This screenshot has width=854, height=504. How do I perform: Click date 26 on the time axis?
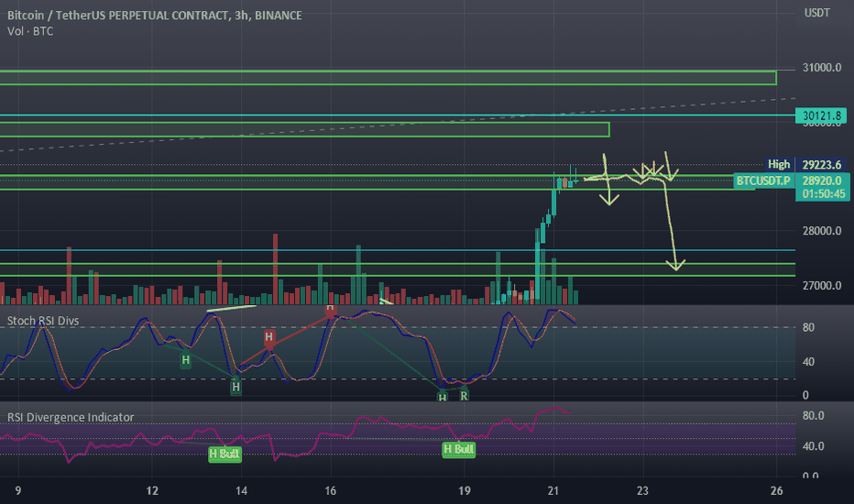pyautogui.click(x=777, y=490)
